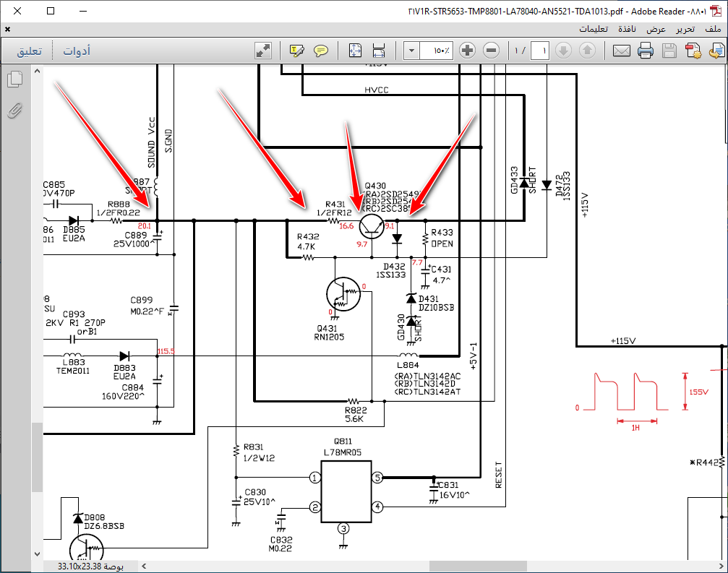The image size is (728, 573).
Task: Click the R433 OPEN label
Action: pyautogui.click(x=442, y=238)
